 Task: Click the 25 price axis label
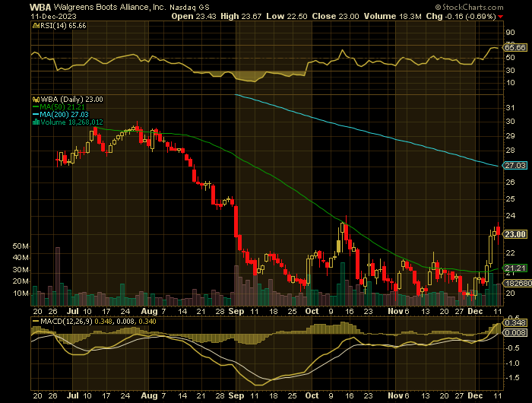tap(510, 198)
